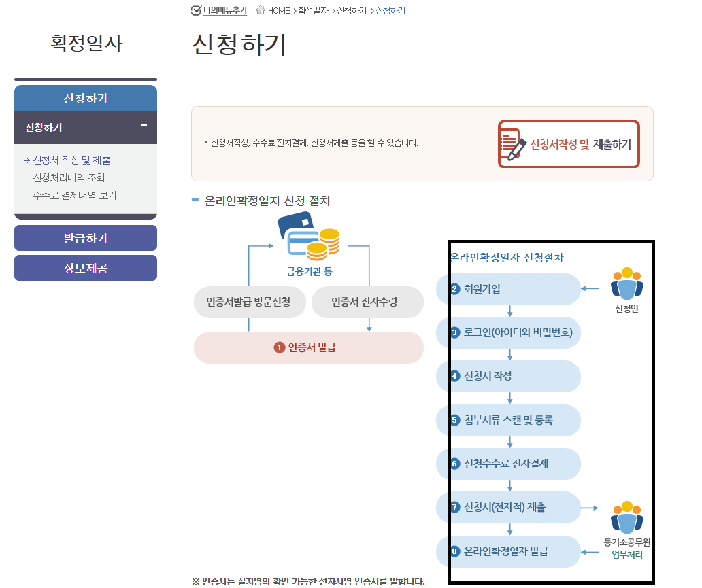Click the 나의메뉴추가 checkmark icon

(196, 10)
